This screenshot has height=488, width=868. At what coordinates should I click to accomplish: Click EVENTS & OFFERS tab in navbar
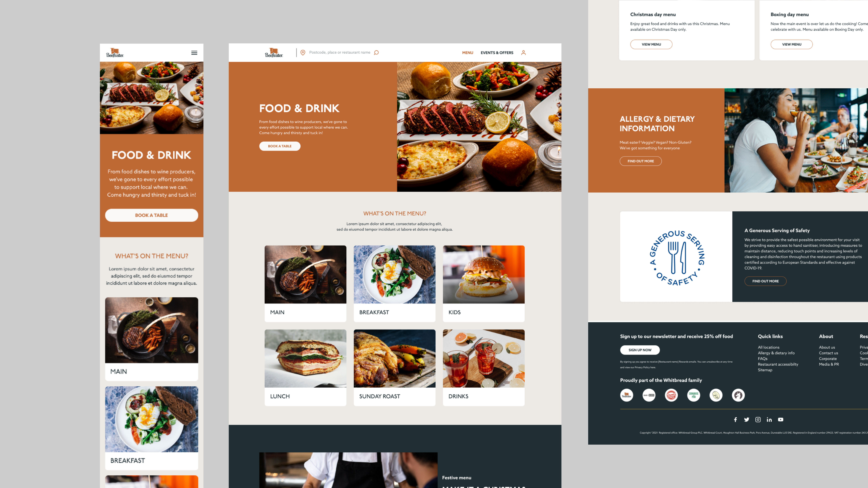coord(497,52)
